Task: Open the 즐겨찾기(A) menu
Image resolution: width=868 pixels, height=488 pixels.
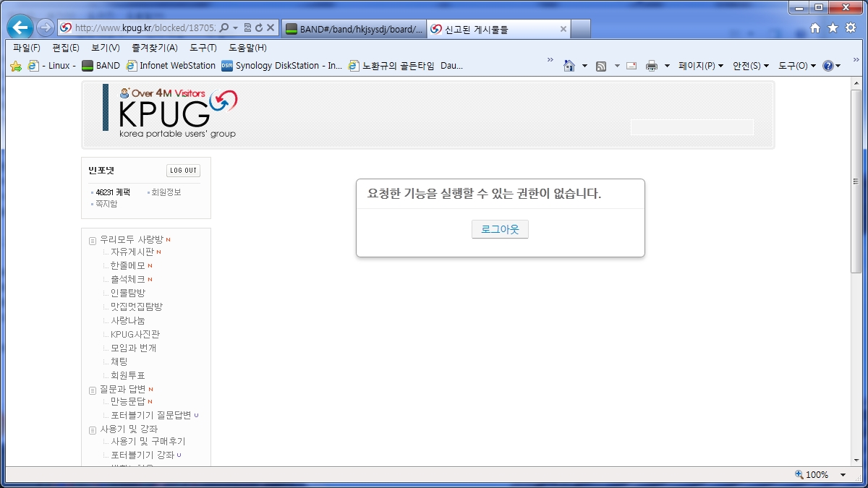Action: (x=155, y=48)
